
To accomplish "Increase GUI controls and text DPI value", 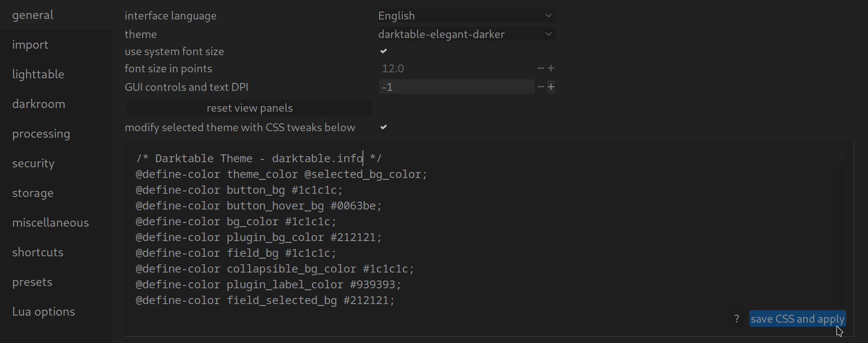I will pos(551,87).
